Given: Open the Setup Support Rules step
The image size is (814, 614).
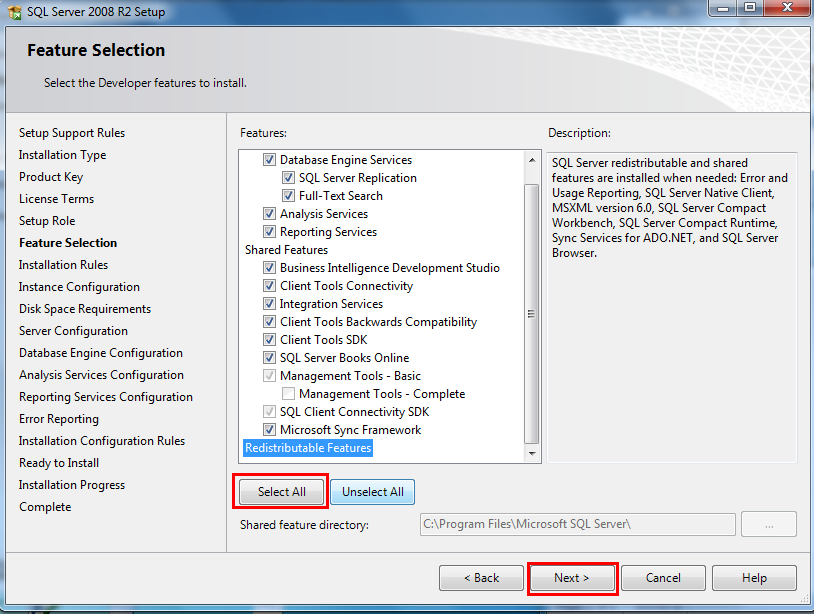Looking at the screenshot, I should pos(72,133).
